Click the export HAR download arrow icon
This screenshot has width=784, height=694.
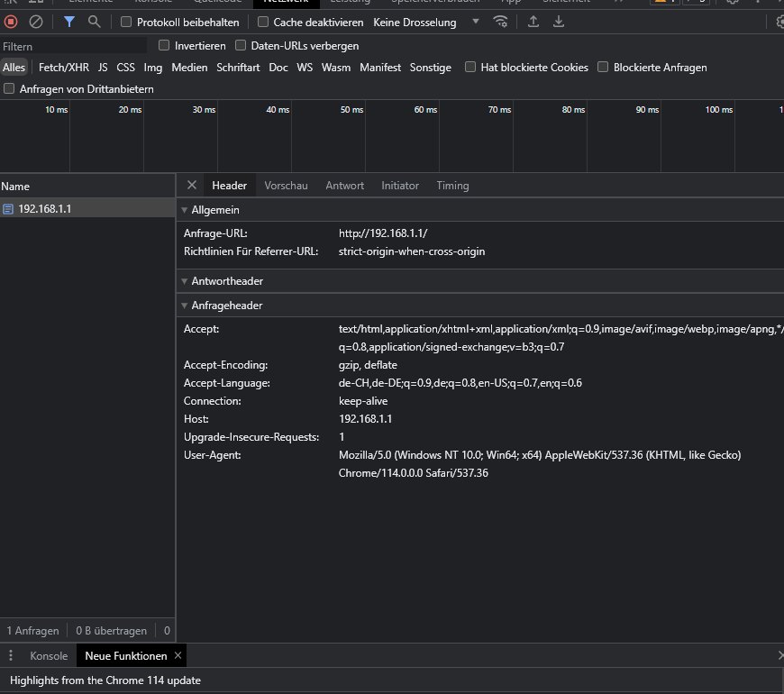coord(559,22)
